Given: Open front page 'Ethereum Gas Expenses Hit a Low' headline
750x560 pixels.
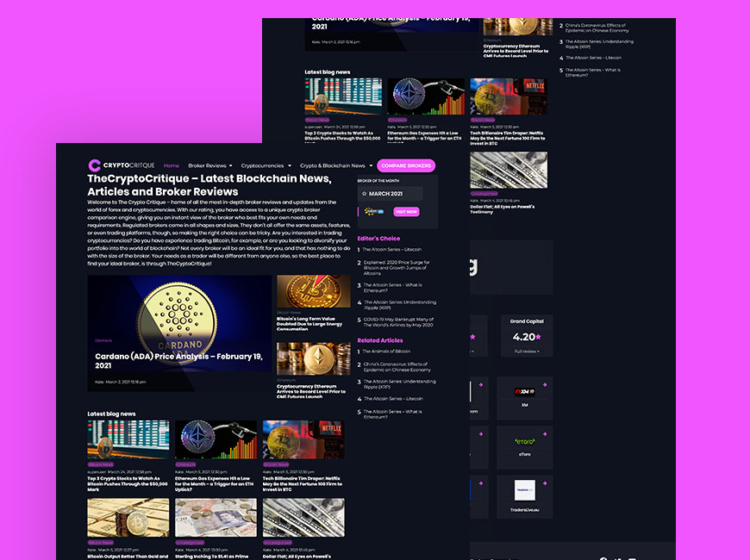Looking at the screenshot, I should 215,484.
